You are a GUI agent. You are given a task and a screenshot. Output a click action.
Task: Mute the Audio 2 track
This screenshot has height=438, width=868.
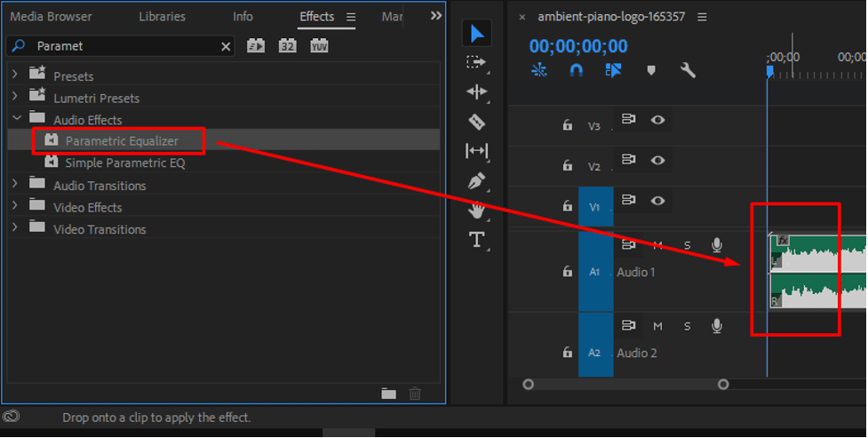click(x=657, y=326)
